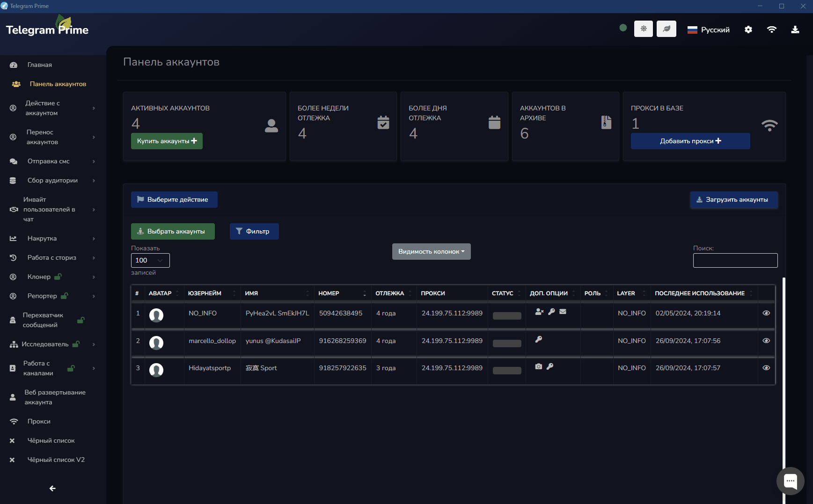This screenshot has width=813, height=504.
Task: Open the support chat bubble
Action: coord(790,481)
